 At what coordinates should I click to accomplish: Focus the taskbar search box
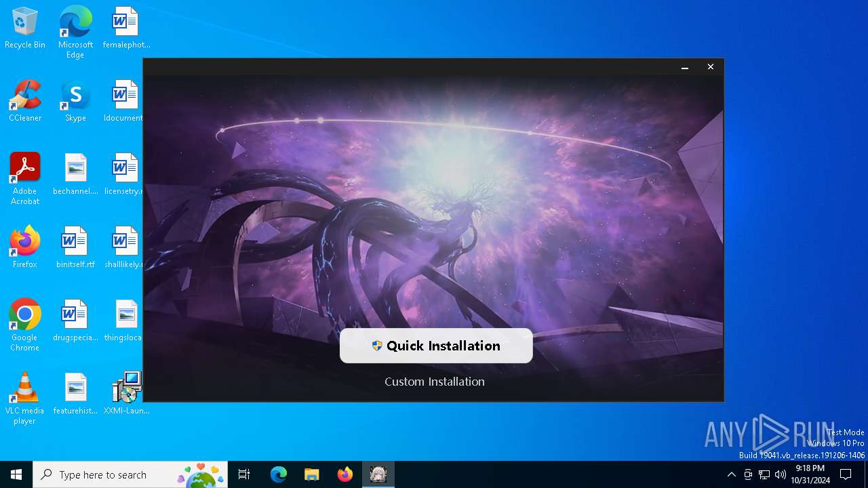pos(130,474)
